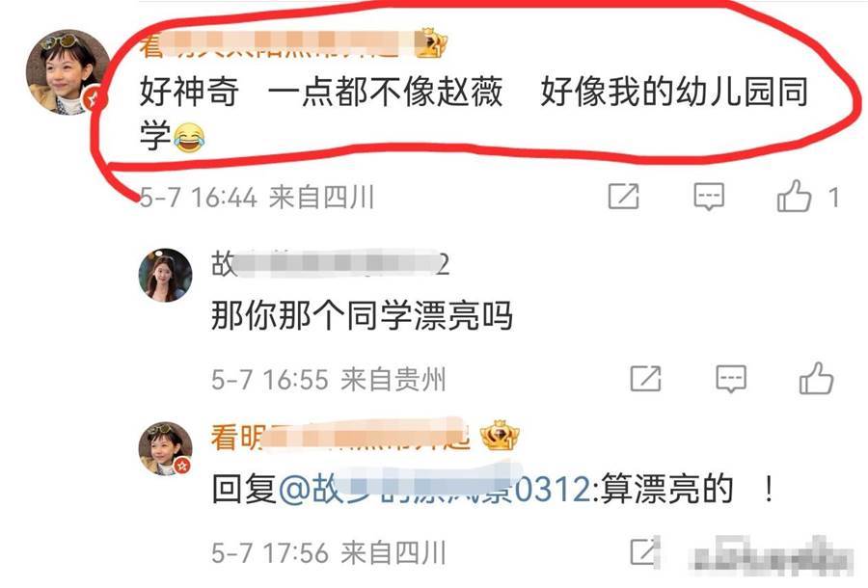
Task: Share the comment posted at 16:44
Action: point(624,197)
